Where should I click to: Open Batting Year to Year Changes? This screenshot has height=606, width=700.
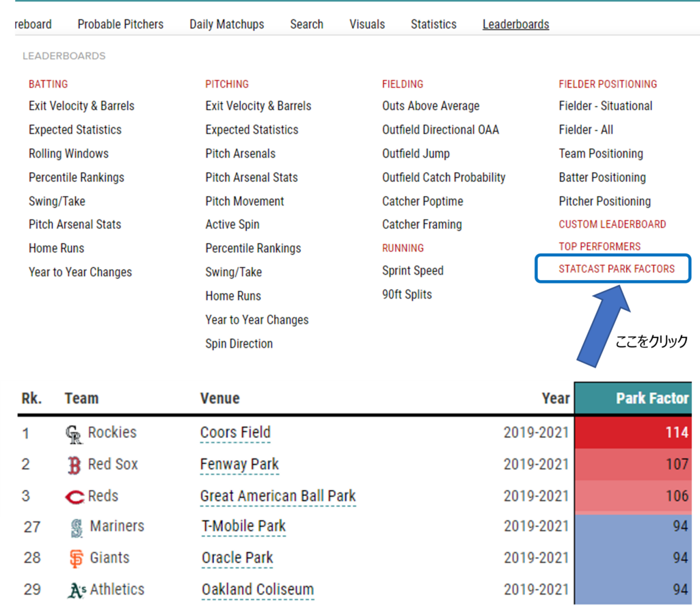(x=80, y=272)
